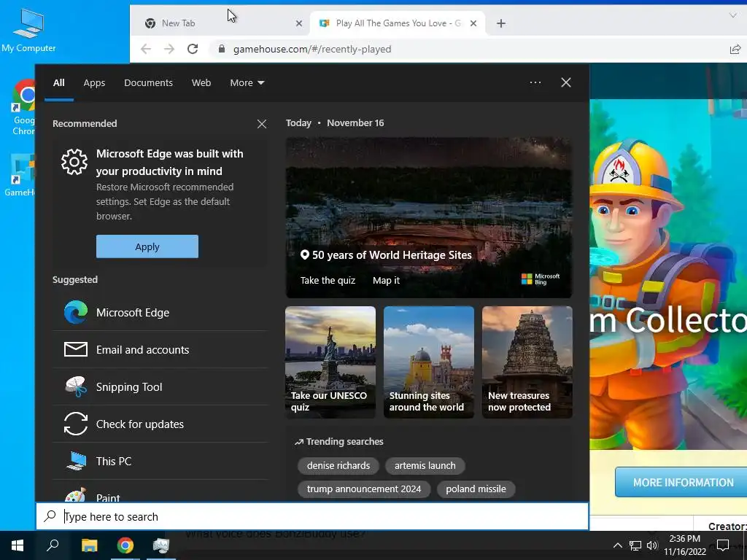Viewport: 747px width, 560px height.
Task: Open File Explorer from taskbar
Action: click(x=89, y=545)
